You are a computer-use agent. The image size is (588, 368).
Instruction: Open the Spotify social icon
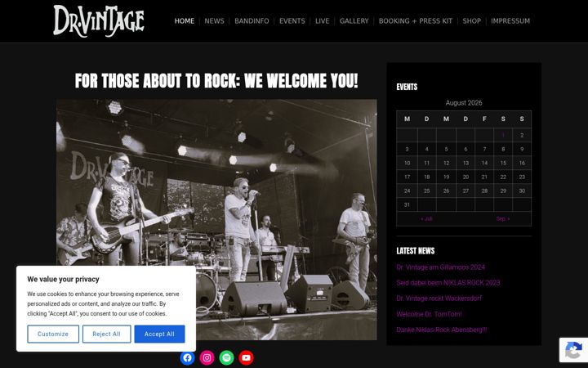226,358
